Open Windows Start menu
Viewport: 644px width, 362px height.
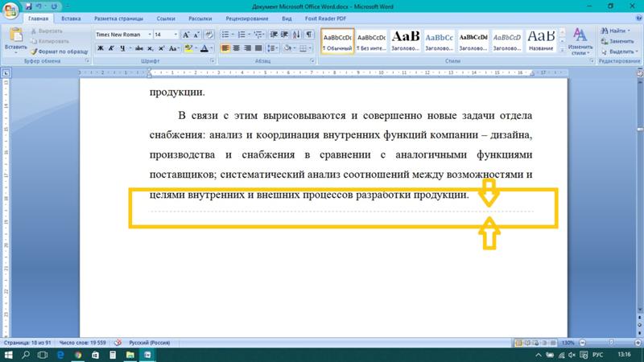click(x=8, y=355)
